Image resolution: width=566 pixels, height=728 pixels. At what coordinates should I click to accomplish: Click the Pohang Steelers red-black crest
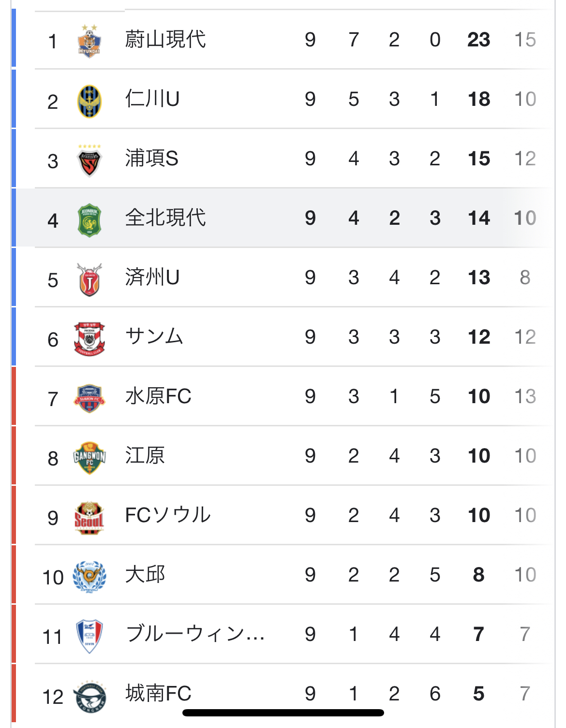coord(89,160)
